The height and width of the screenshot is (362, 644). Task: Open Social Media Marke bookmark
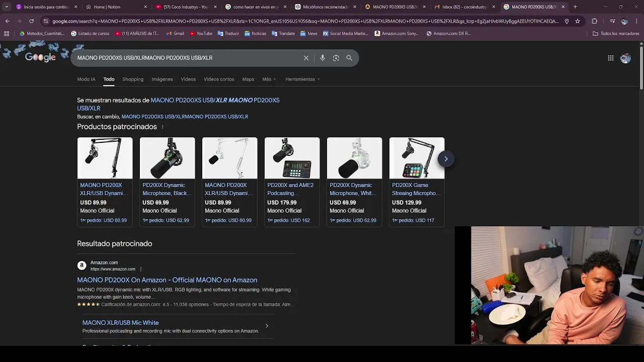point(346,34)
